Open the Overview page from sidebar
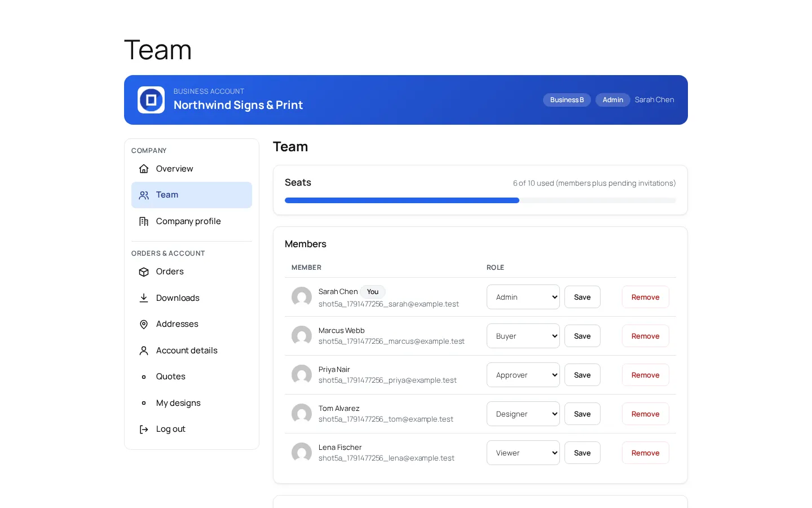Viewport: 812px width, 508px height. click(192, 169)
